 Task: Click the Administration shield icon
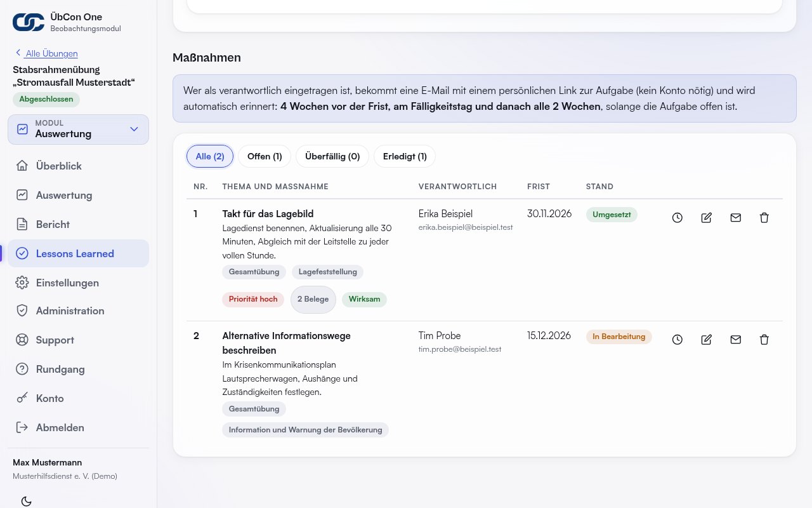[22, 311]
